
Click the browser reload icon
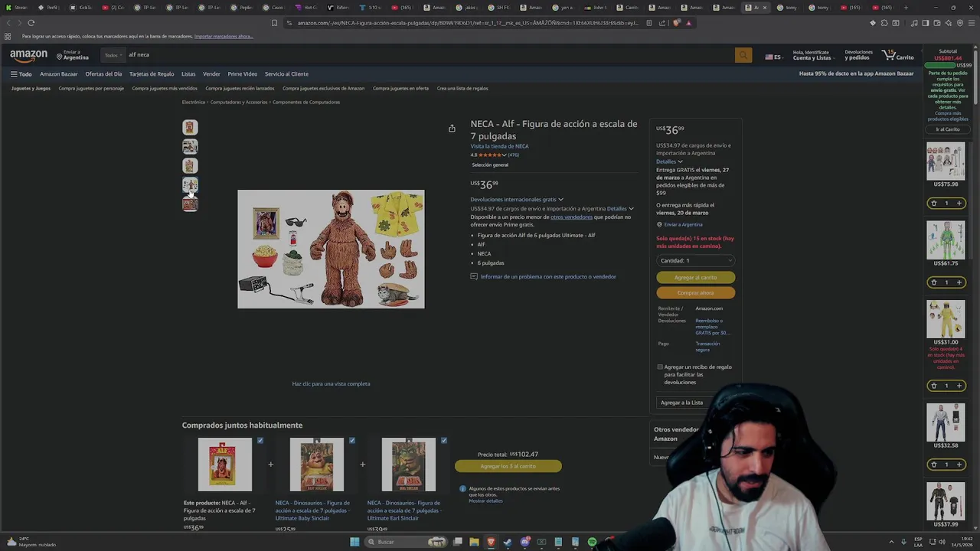coord(31,23)
